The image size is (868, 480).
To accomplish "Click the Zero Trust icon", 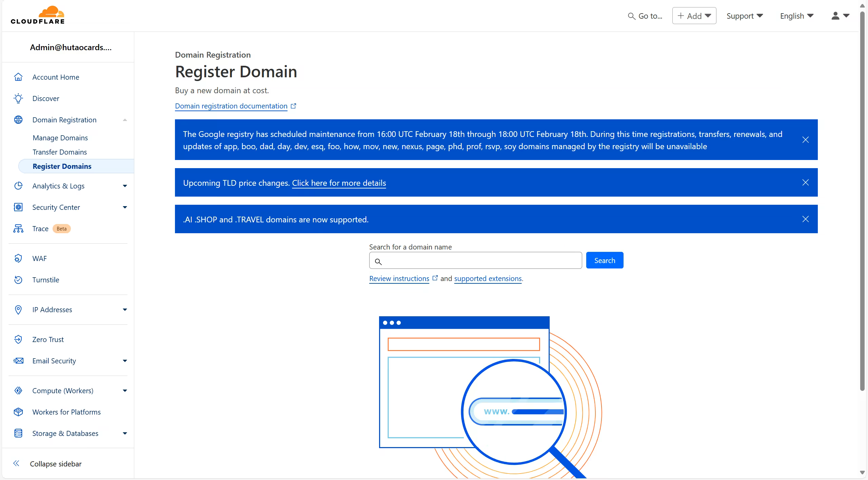I will point(18,339).
